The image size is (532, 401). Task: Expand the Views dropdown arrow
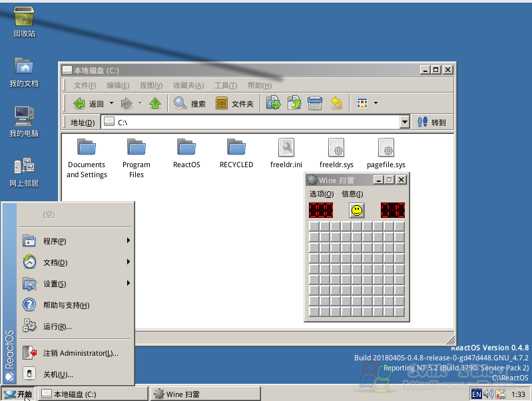pos(376,103)
